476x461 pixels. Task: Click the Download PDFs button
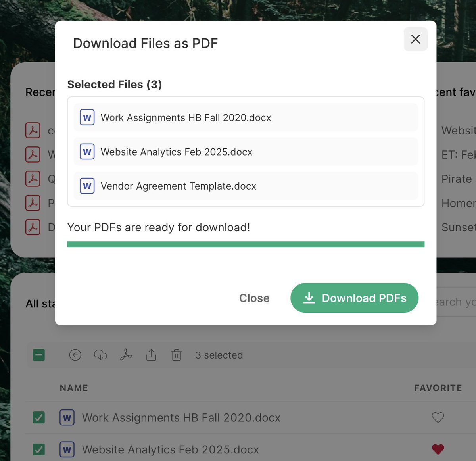click(354, 298)
